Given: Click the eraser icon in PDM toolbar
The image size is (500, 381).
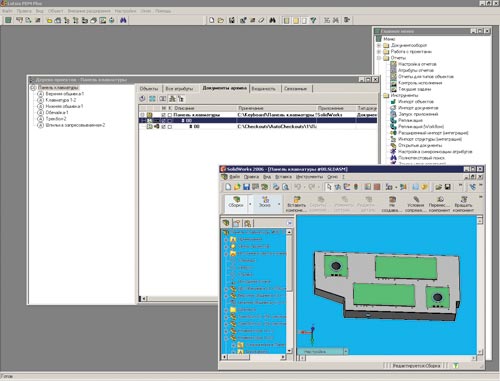Looking at the screenshot, I should [x=262, y=20].
